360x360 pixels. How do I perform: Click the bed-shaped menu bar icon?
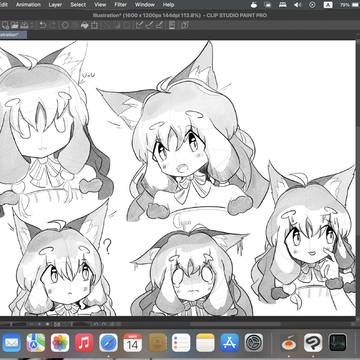[x=283, y=5]
